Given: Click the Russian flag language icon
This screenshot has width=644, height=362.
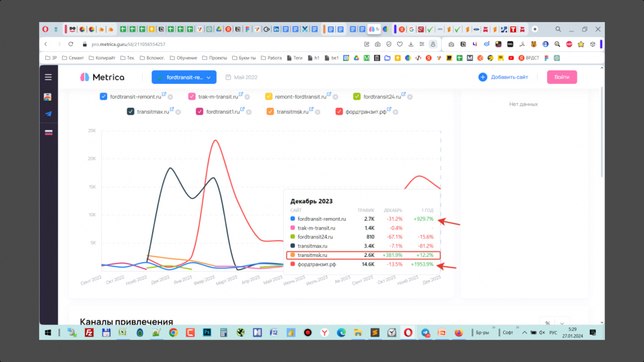Looking at the screenshot, I should (x=49, y=132).
